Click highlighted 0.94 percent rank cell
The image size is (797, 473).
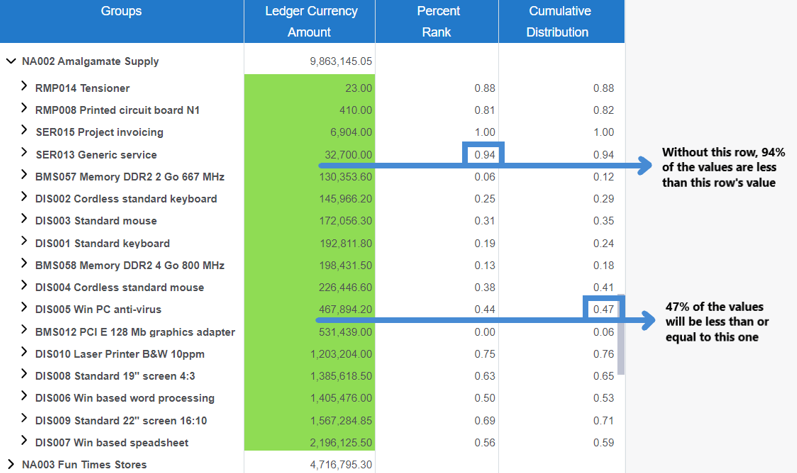483,154
